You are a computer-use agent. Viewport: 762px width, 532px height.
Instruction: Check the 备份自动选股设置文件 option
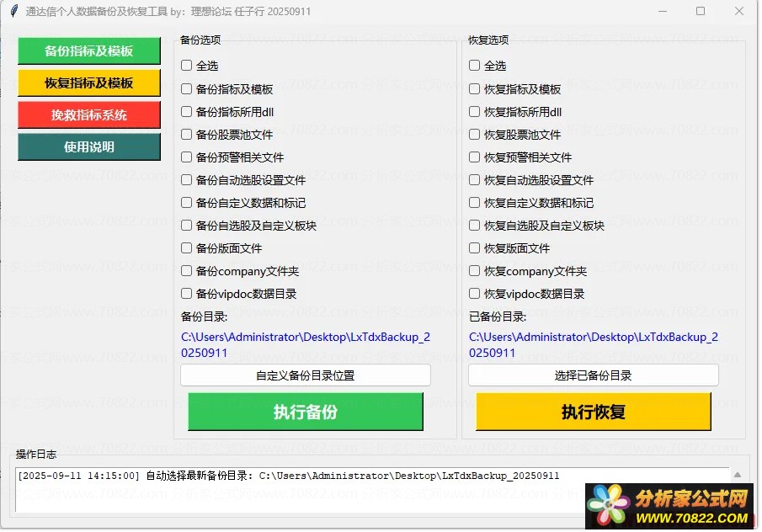pyautogui.click(x=187, y=180)
